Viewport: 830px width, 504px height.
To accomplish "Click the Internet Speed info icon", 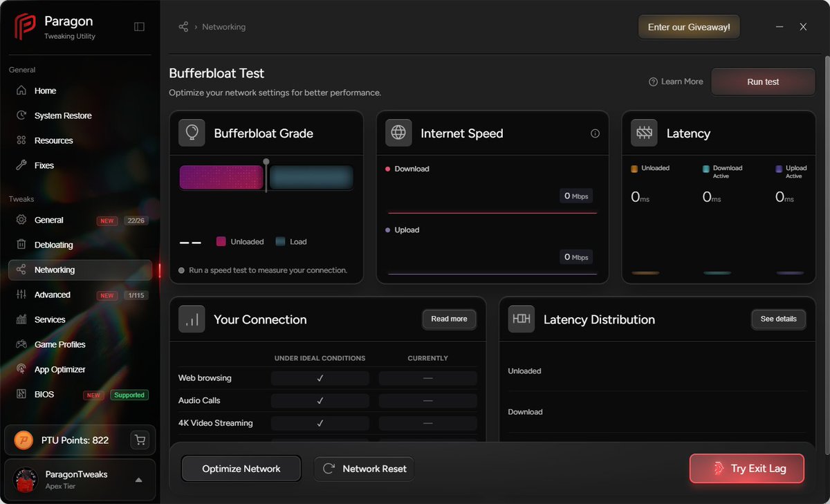I will pyautogui.click(x=595, y=133).
